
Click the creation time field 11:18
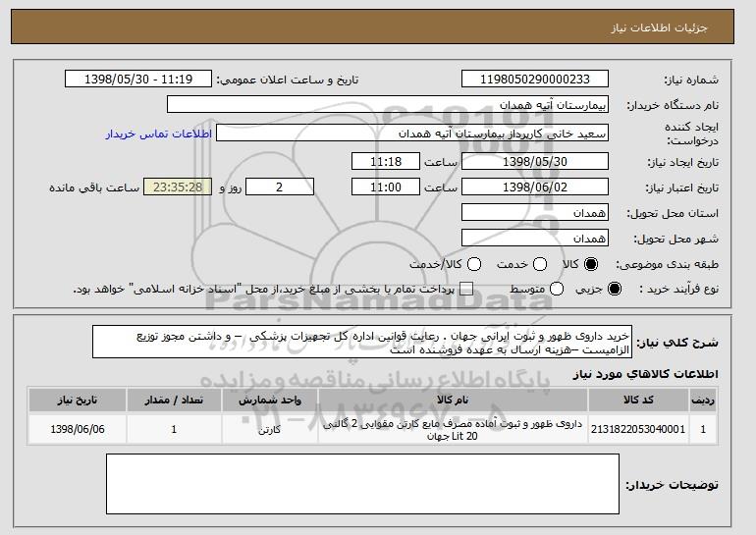pos(386,161)
